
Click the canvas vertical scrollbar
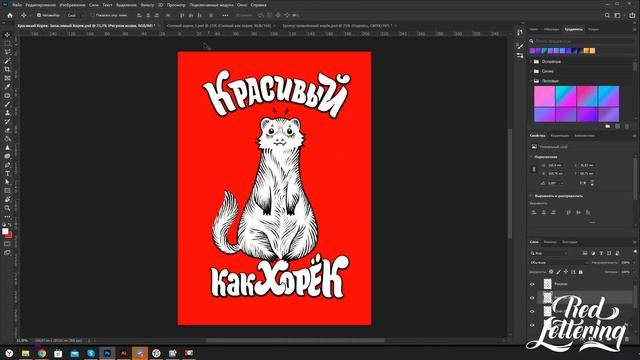[510, 184]
